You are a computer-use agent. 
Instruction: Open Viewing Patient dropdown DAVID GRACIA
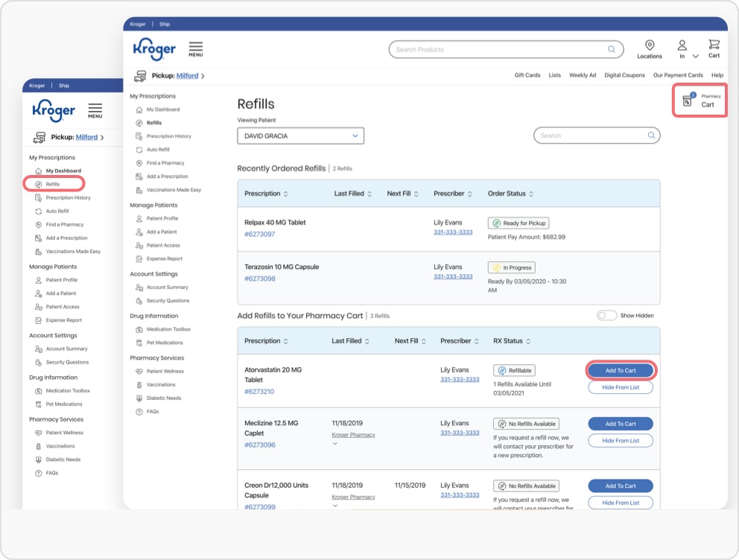coord(300,136)
